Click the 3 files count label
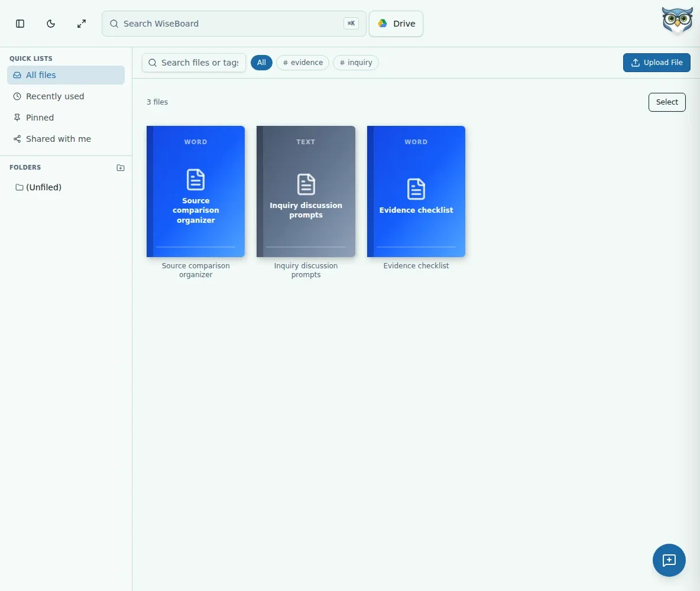This screenshot has height=591, width=700. (x=157, y=102)
